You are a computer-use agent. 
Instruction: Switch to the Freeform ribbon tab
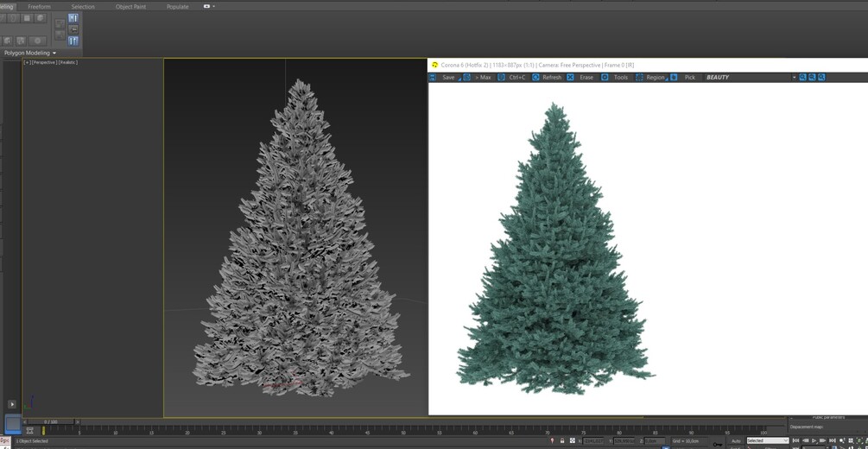pyautogui.click(x=39, y=7)
